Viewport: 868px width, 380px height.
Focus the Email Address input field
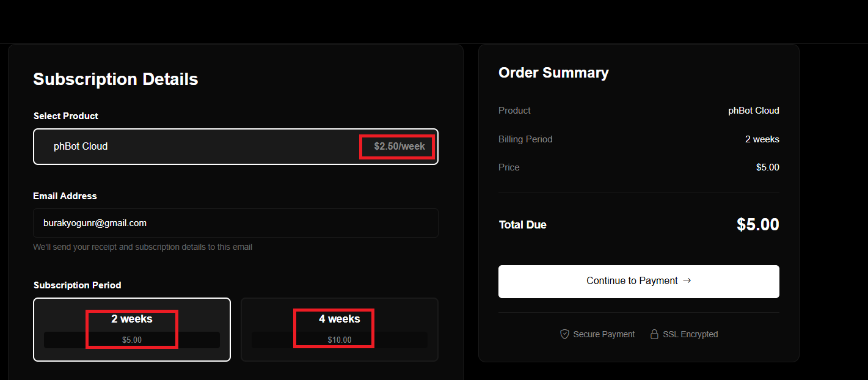coord(235,223)
